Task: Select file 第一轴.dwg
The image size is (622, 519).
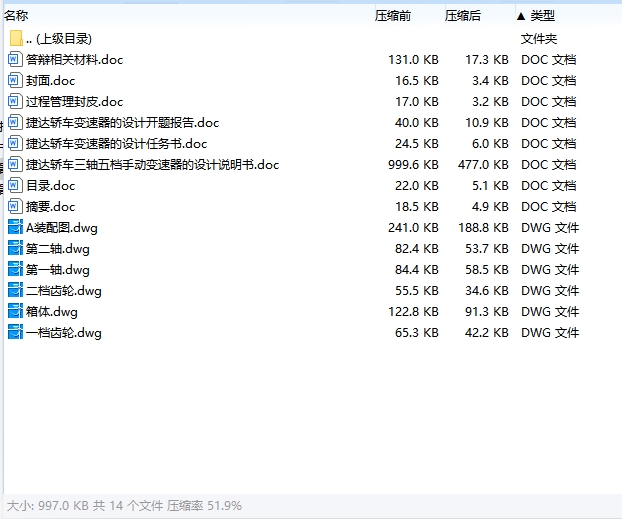Action: coord(311,270)
